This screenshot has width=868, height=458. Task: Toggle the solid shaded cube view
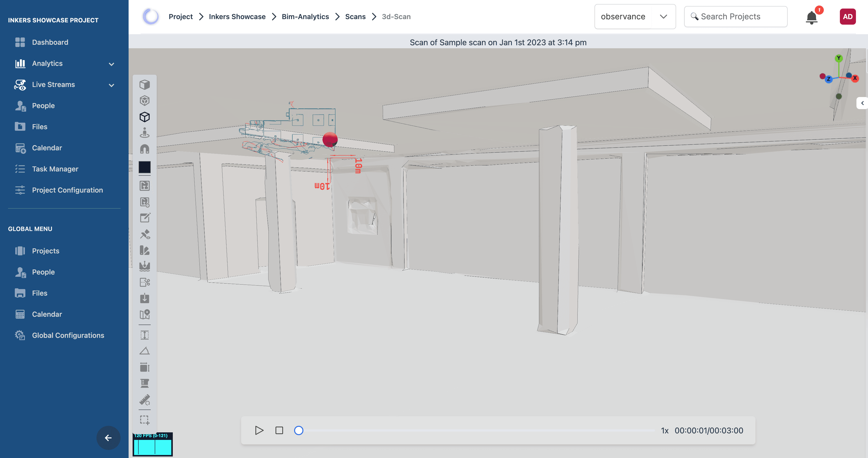pyautogui.click(x=145, y=84)
